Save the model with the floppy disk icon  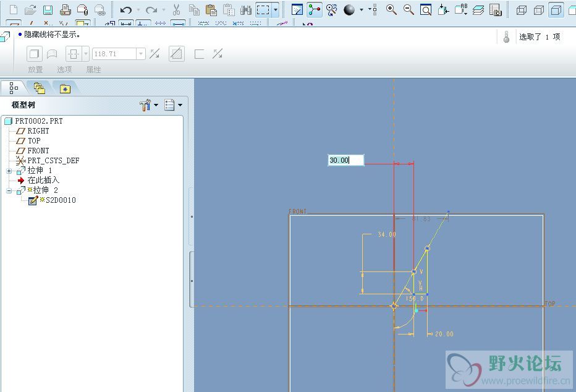[x=48, y=10]
